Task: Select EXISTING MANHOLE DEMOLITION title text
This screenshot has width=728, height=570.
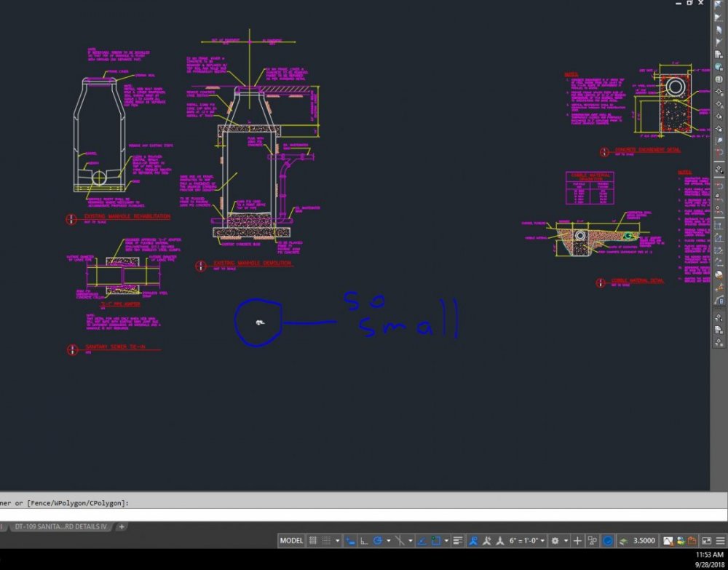Action: [x=253, y=264]
